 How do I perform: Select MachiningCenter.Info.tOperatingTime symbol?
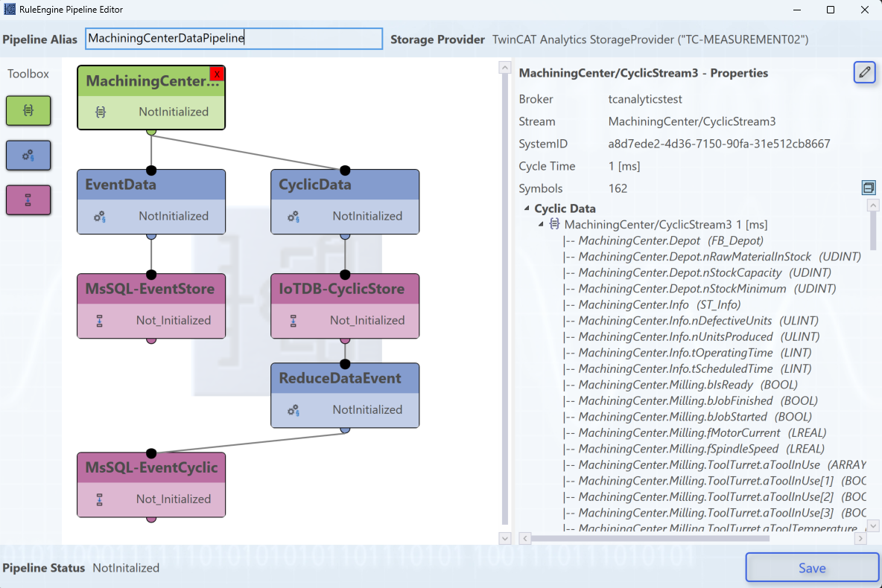[x=695, y=353]
